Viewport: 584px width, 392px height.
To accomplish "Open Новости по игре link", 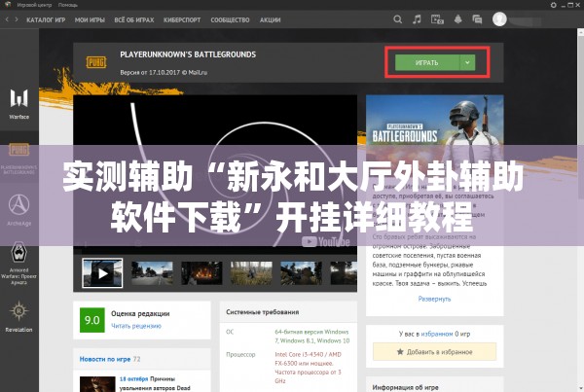I will [105, 359].
